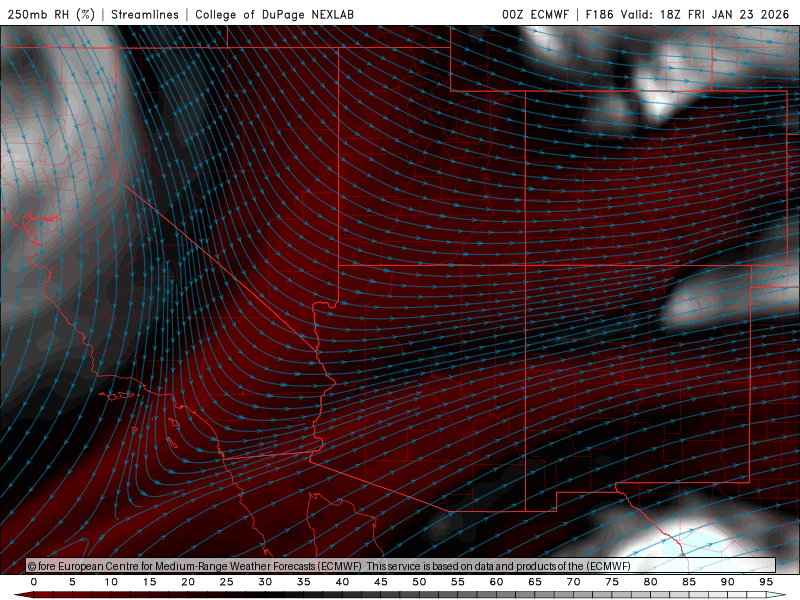
Task: Click "College of DuPage NEXLAB" header text
Action: point(274,14)
